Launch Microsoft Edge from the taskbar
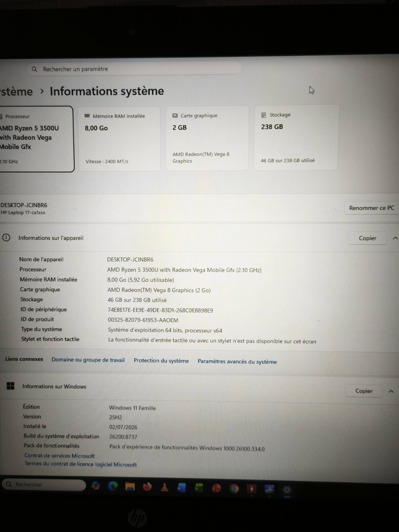Viewport: 399px width, 532px height. point(113,486)
